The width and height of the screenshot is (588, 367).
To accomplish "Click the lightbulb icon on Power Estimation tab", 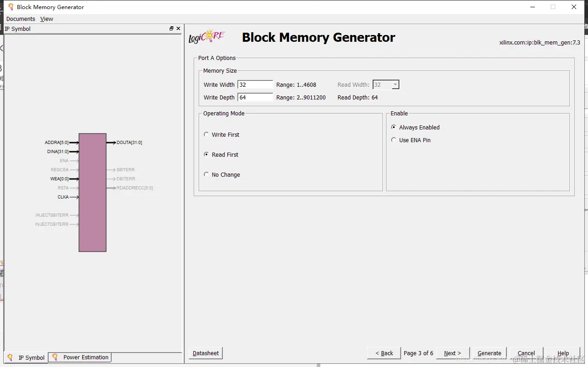I will point(55,357).
